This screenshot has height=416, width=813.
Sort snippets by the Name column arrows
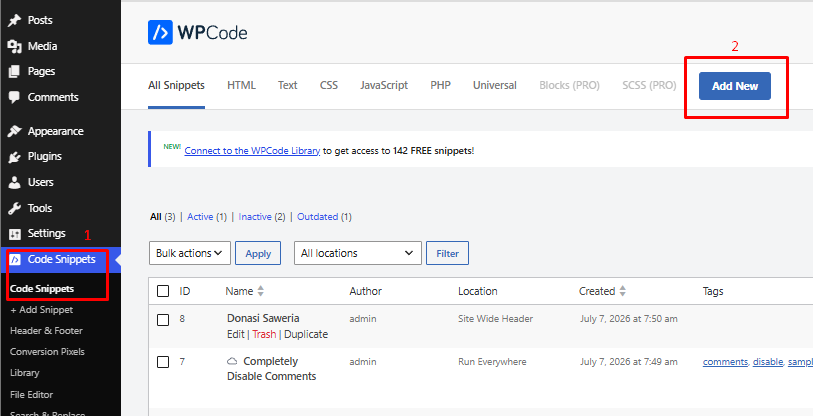coord(261,292)
